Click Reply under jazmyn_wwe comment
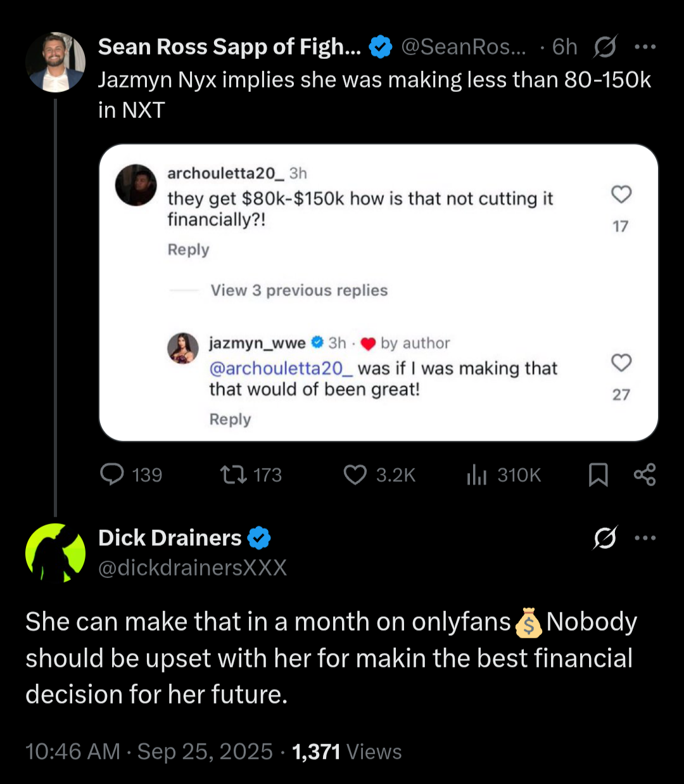This screenshot has width=684, height=784. (x=230, y=420)
